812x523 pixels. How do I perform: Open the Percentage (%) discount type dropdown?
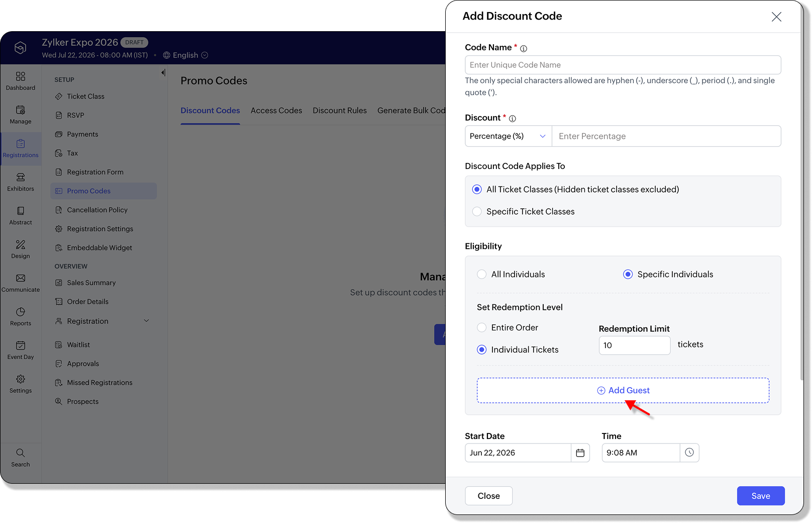[x=509, y=136]
